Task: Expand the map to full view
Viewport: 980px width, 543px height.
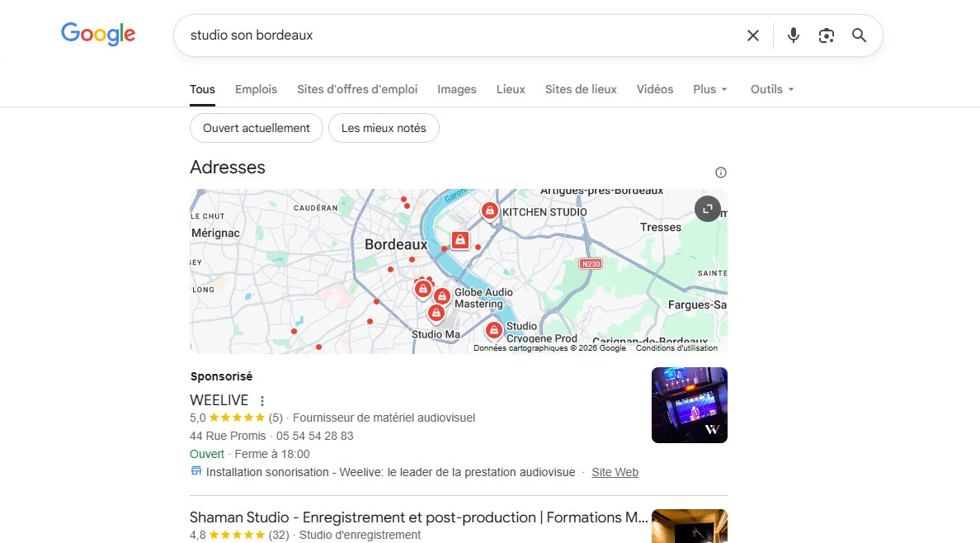Action: coord(708,209)
